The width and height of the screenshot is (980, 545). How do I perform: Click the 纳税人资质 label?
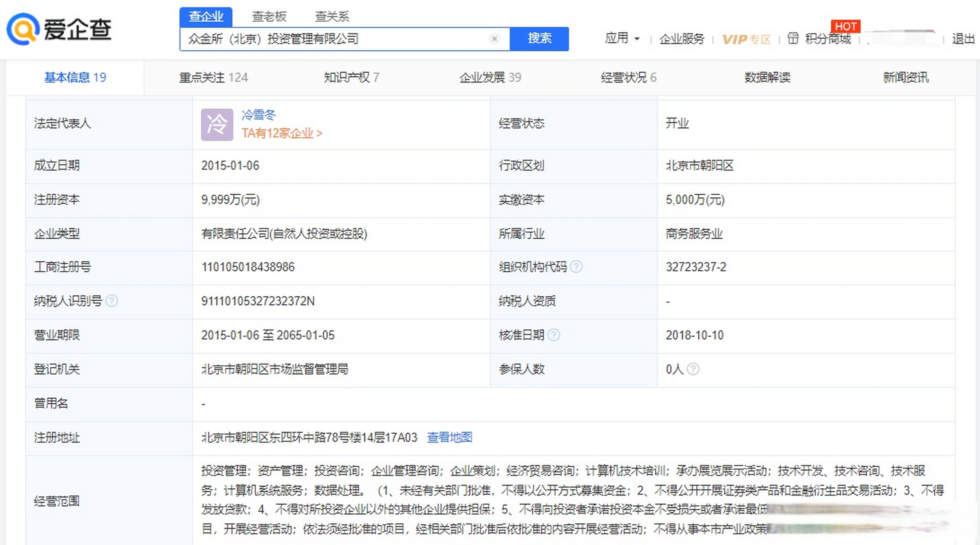tap(527, 301)
